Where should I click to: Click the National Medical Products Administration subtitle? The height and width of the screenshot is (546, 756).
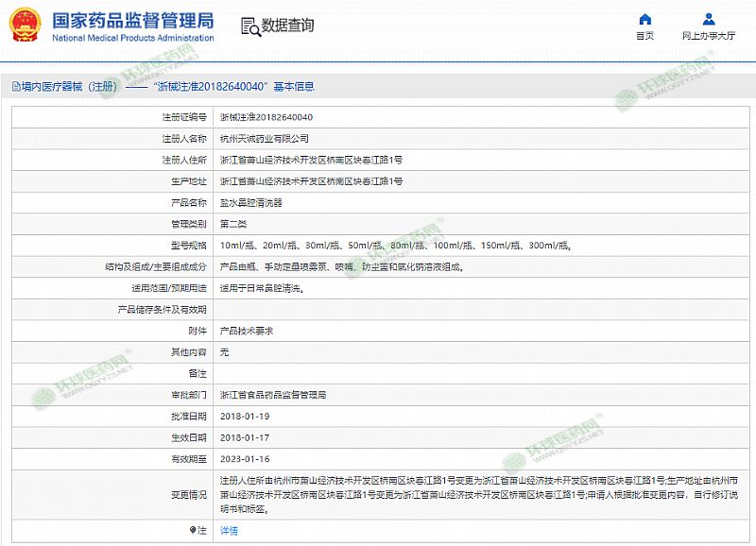tap(132, 38)
